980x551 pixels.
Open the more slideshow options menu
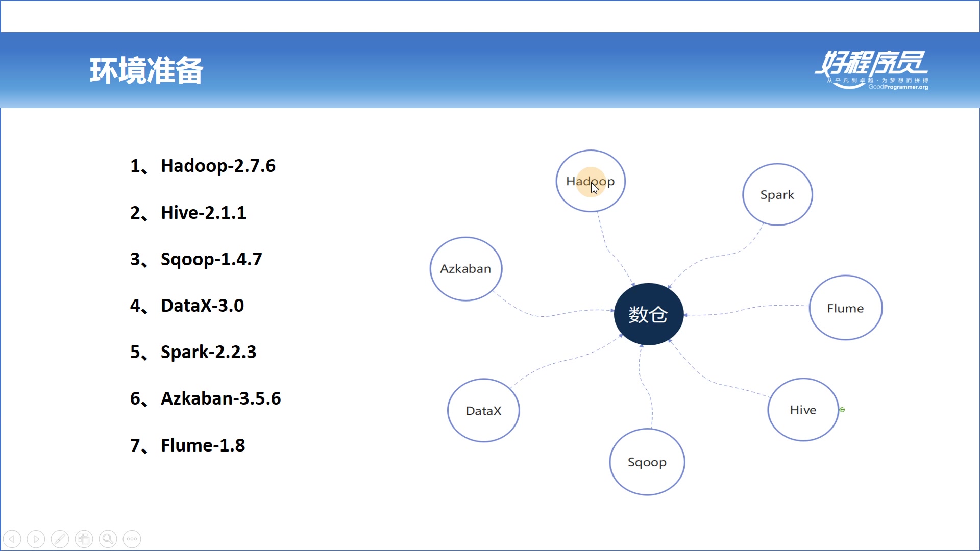pos(132,539)
